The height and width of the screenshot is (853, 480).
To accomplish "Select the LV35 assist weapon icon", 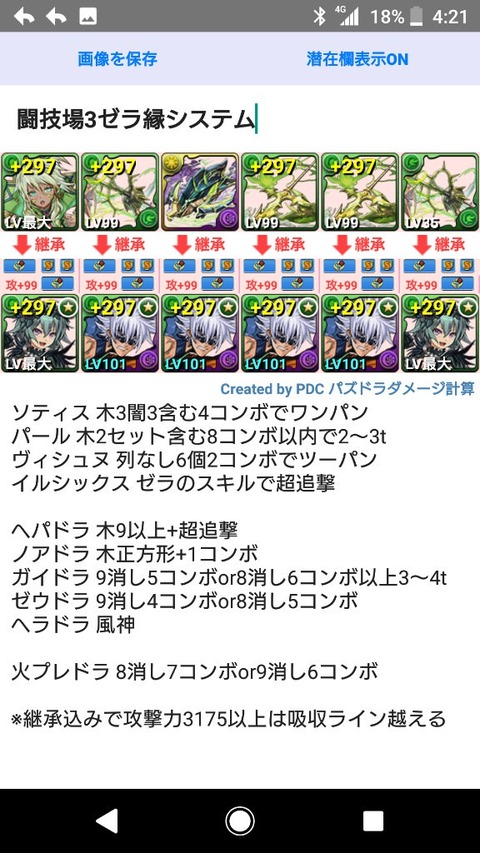I will (440, 192).
